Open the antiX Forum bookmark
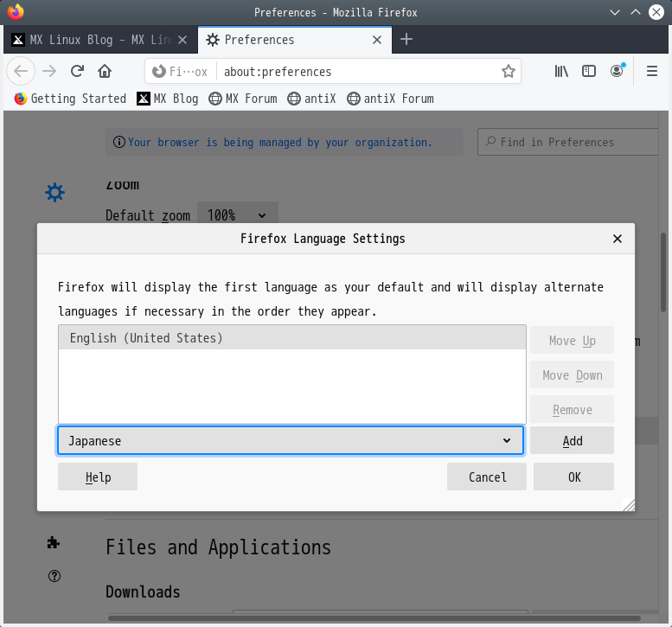The width and height of the screenshot is (672, 627). [390, 99]
